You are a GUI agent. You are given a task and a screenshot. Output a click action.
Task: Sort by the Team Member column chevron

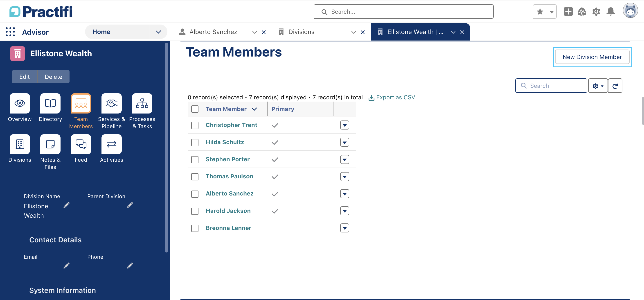point(254,109)
